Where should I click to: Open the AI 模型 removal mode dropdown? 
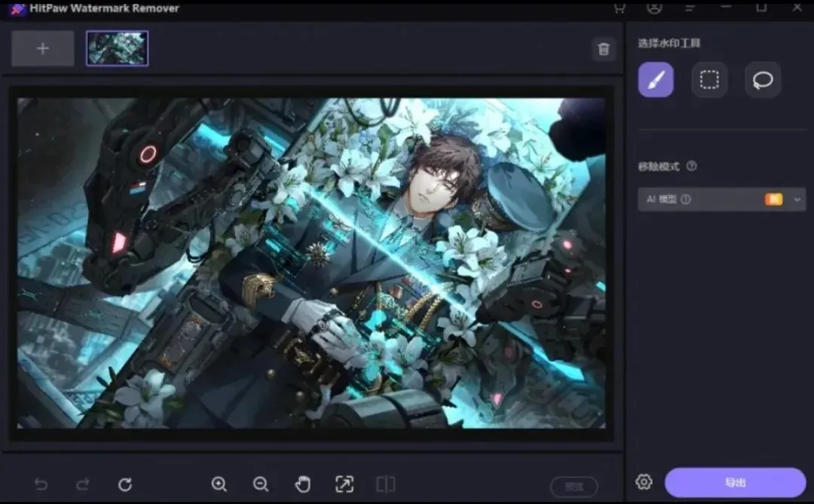pyautogui.click(x=721, y=200)
